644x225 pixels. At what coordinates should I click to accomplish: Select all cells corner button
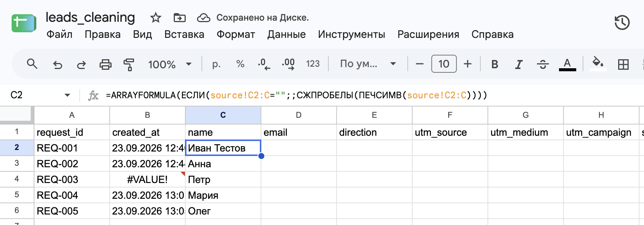point(17,115)
